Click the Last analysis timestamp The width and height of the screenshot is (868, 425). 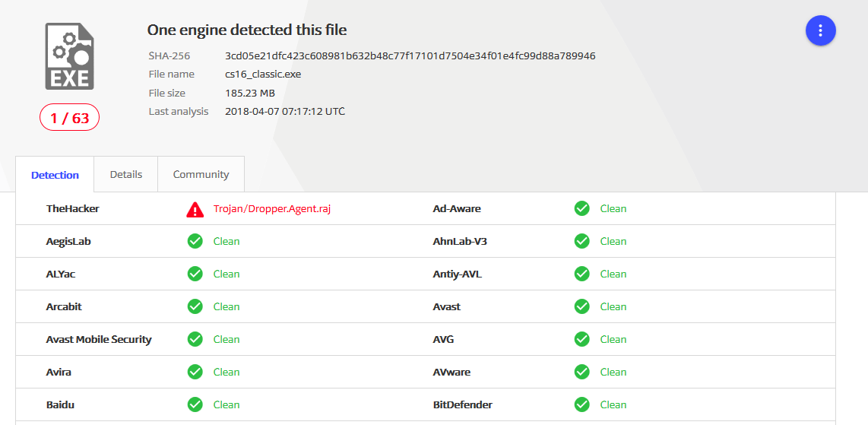285,111
